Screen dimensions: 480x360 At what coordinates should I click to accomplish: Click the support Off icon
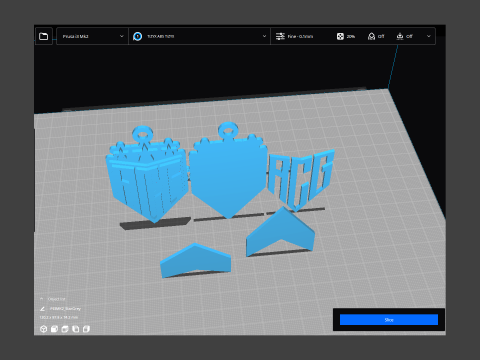click(371, 36)
